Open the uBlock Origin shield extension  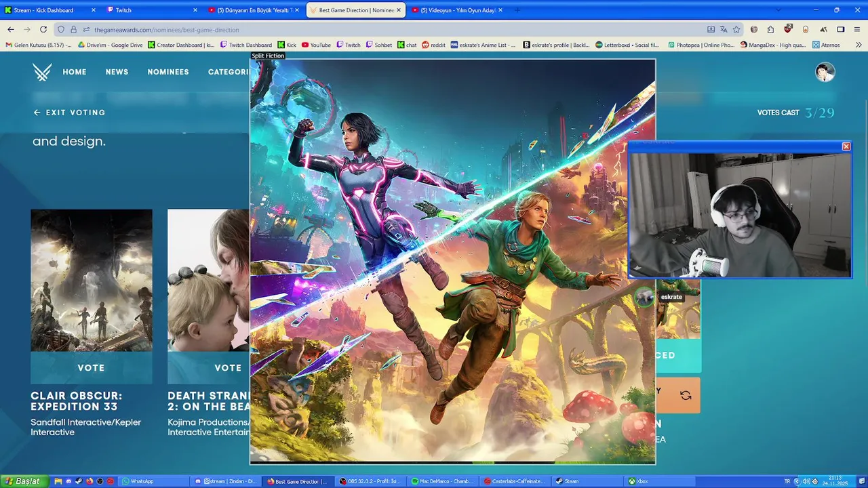coord(788,30)
